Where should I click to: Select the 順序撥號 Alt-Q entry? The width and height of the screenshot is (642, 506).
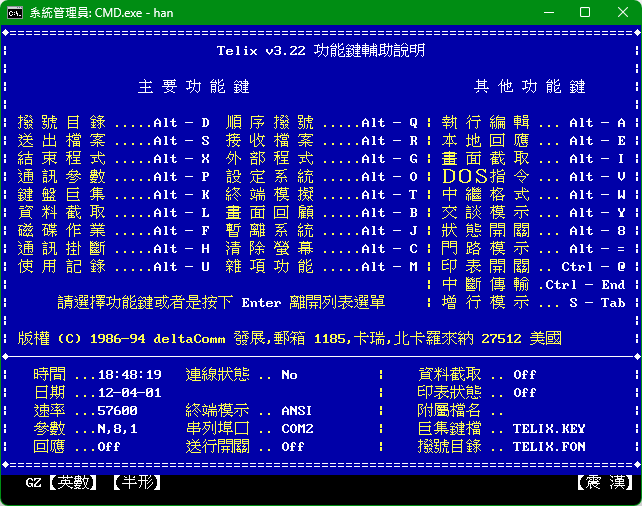(x=322, y=122)
